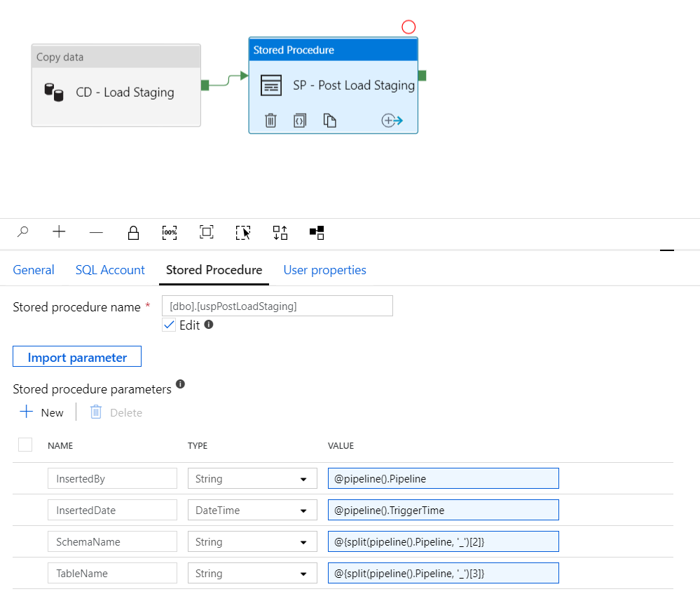Add a parameter with the New button

pos(42,412)
